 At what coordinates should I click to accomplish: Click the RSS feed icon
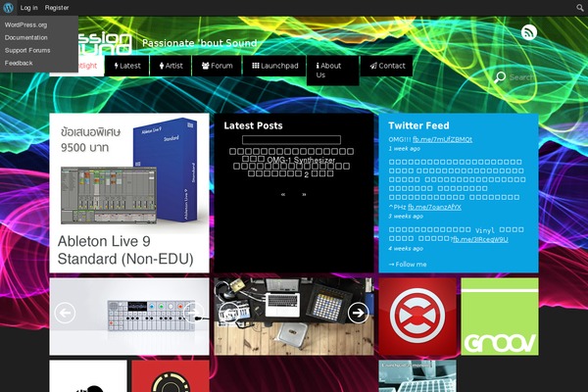click(529, 32)
